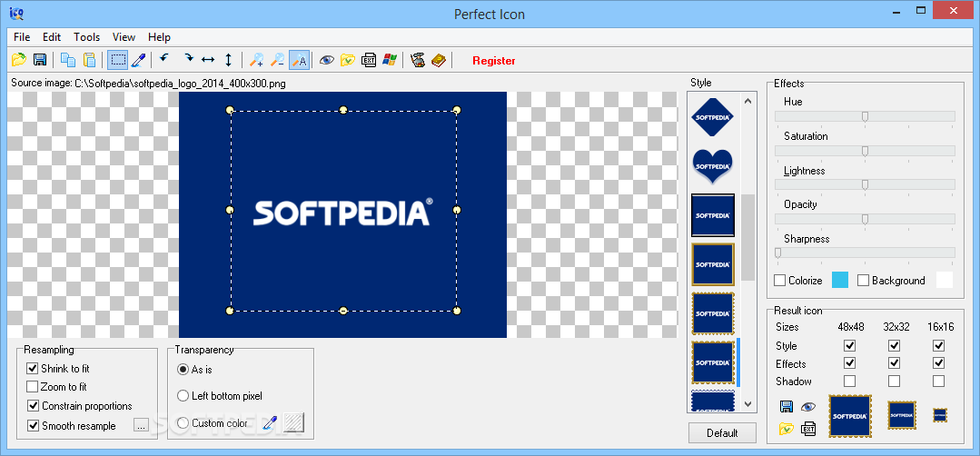Rotate image counterclockwise
This screenshot has height=456, width=980.
point(164,59)
